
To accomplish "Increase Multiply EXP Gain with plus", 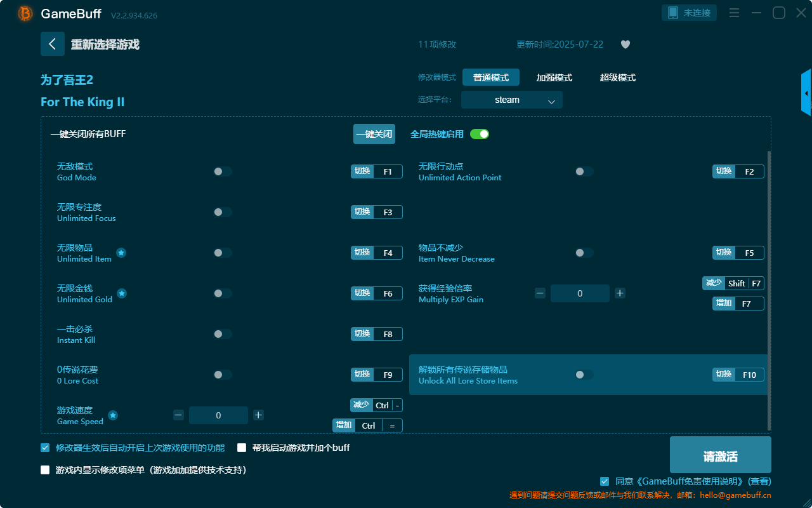I will coord(620,293).
